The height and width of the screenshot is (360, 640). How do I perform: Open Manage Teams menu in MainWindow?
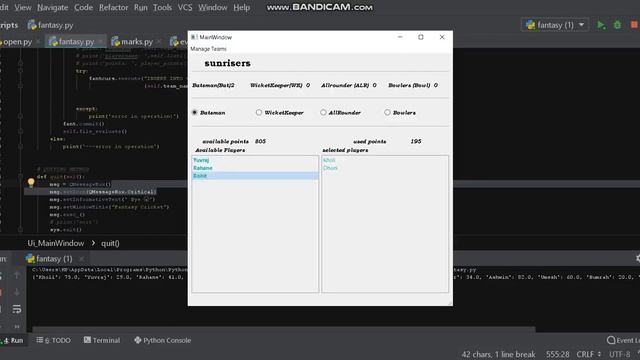click(x=208, y=49)
